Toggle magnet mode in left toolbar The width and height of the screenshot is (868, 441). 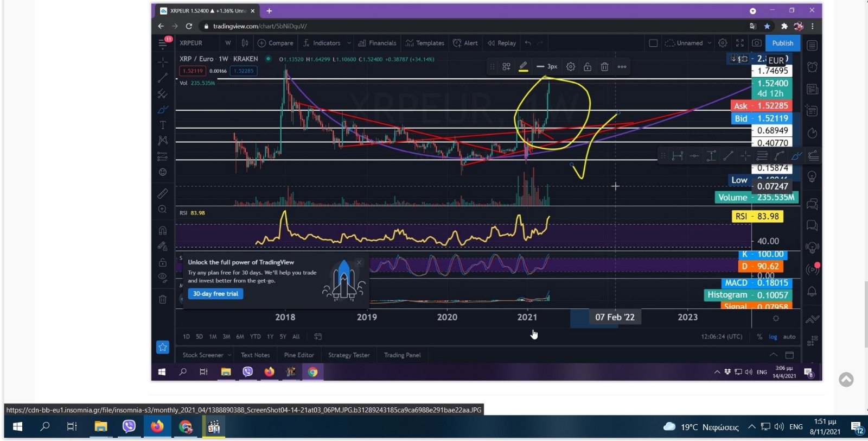[x=162, y=230]
